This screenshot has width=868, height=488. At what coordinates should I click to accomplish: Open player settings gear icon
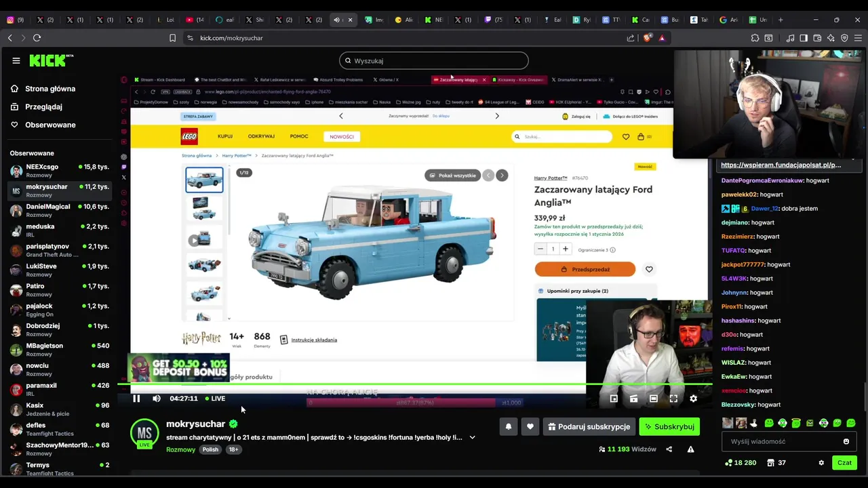[x=693, y=399]
